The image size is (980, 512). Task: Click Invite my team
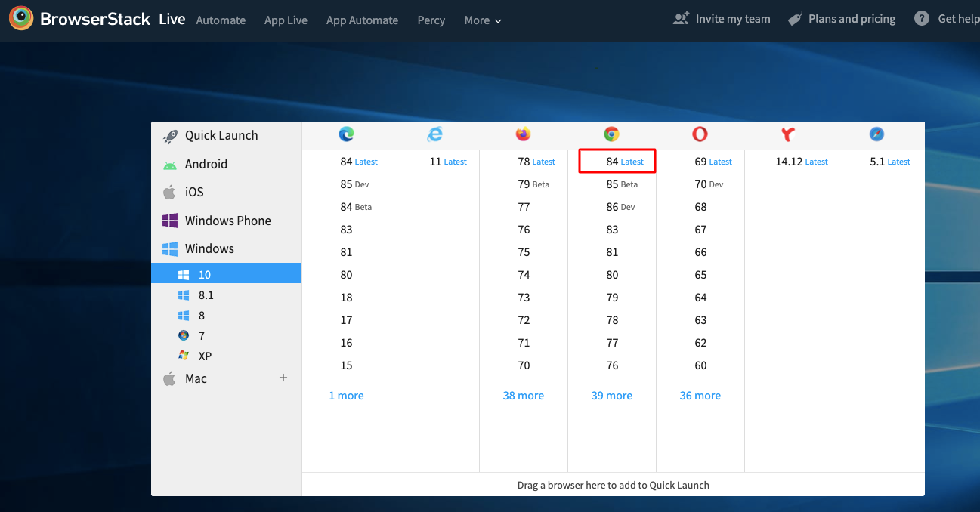pos(722,19)
